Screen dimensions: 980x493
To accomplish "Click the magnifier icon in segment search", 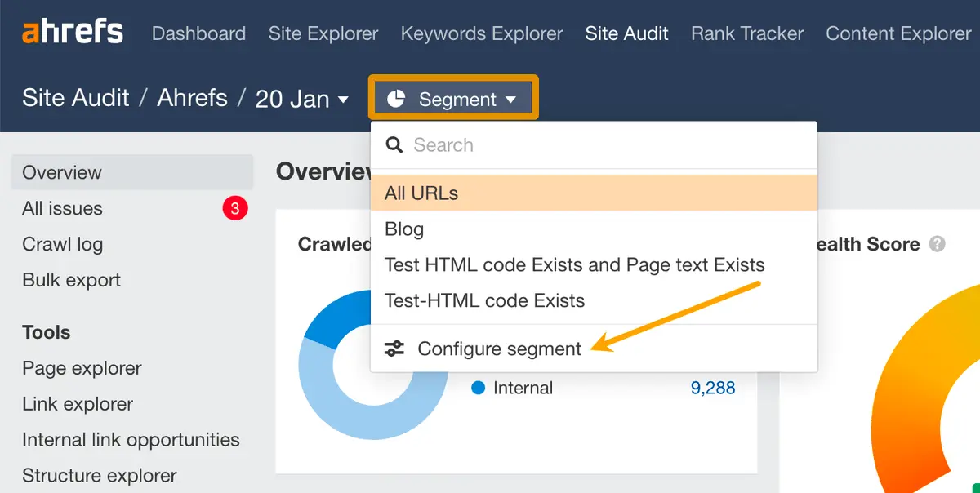I will (x=394, y=145).
